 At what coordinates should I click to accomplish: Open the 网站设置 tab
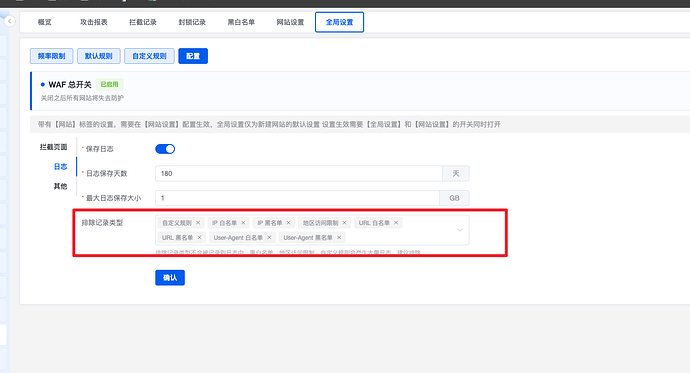coord(290,22)
